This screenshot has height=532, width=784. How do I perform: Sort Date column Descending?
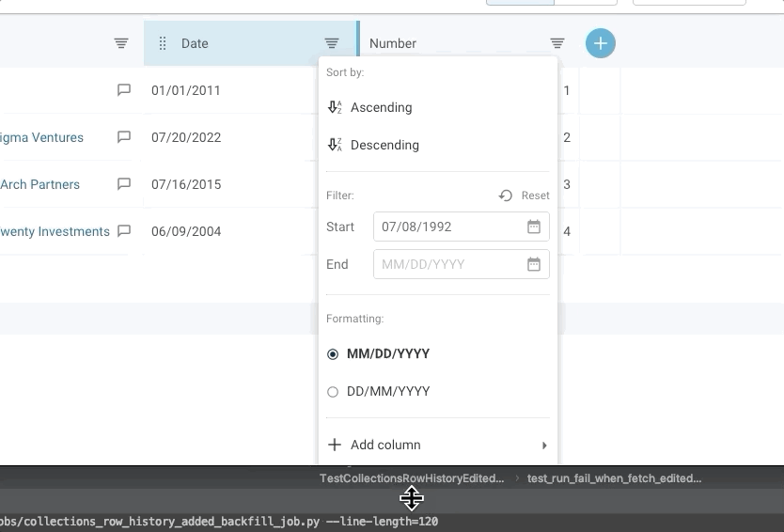tap(437, 145)
